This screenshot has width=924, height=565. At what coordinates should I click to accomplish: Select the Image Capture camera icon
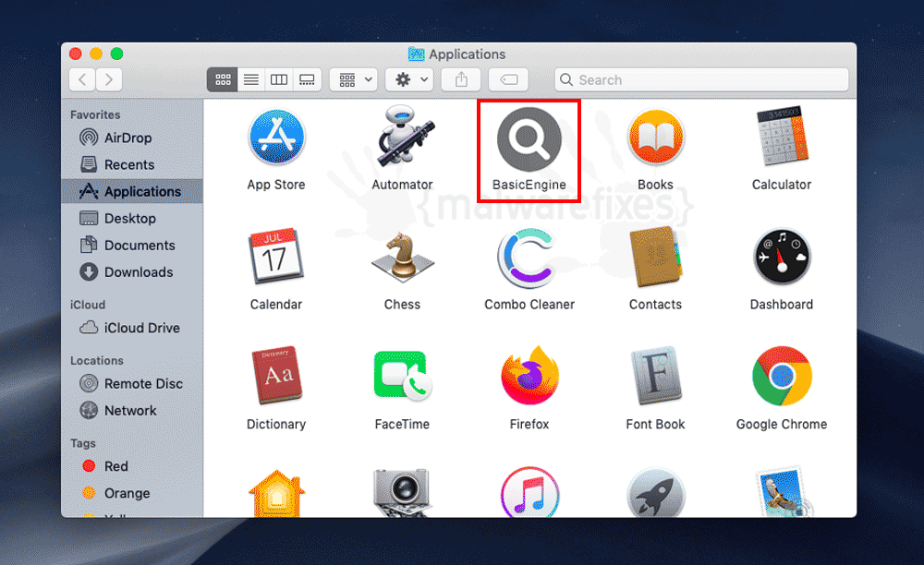click(x=403, y=493)
